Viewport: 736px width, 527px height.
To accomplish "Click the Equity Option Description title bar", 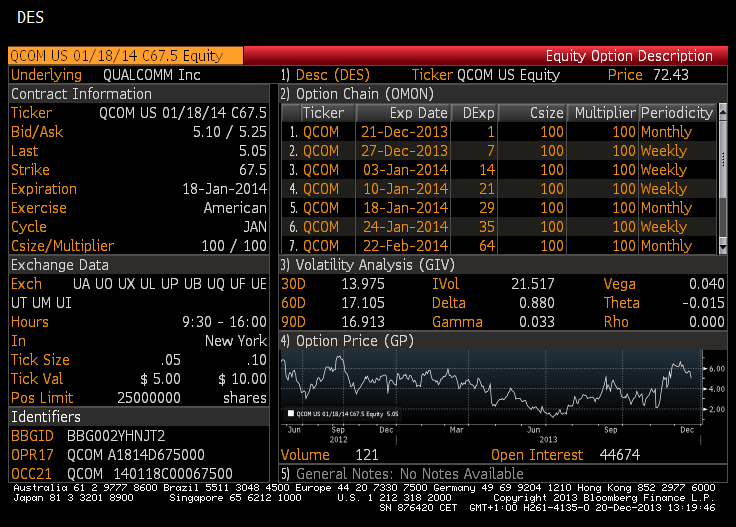I will [x=486, y=56].
